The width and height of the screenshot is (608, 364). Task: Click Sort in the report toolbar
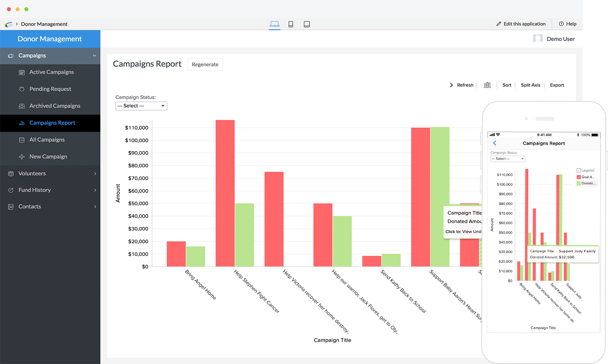coord(507,85)
